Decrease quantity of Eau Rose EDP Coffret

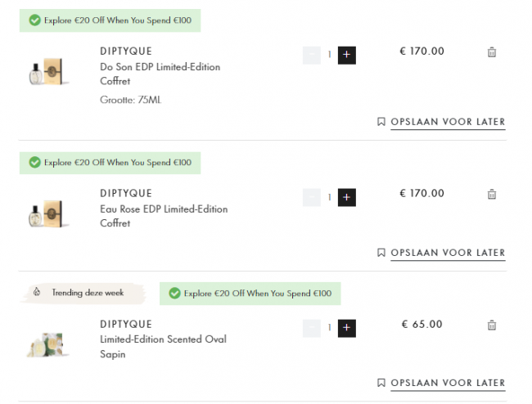point(312,197)
